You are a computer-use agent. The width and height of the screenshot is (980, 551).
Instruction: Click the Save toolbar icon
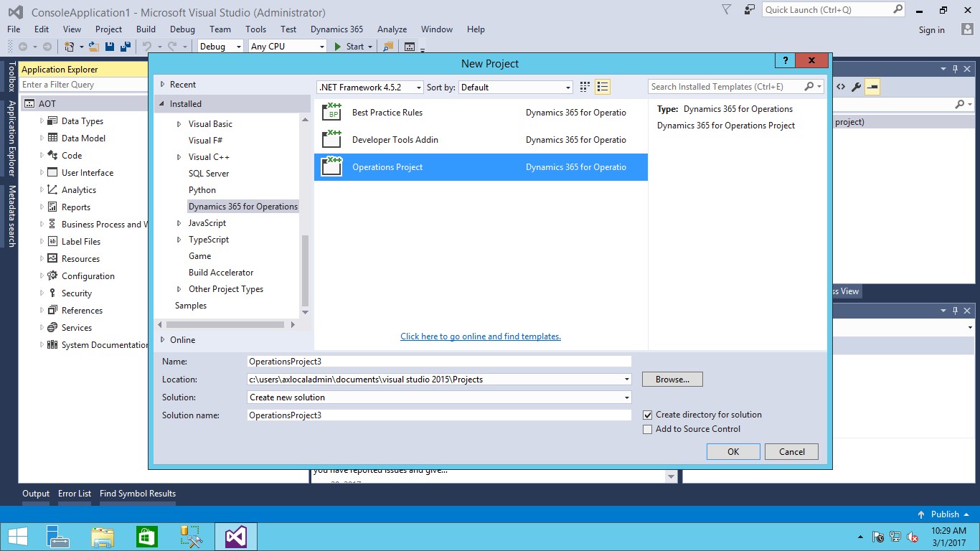110,47
